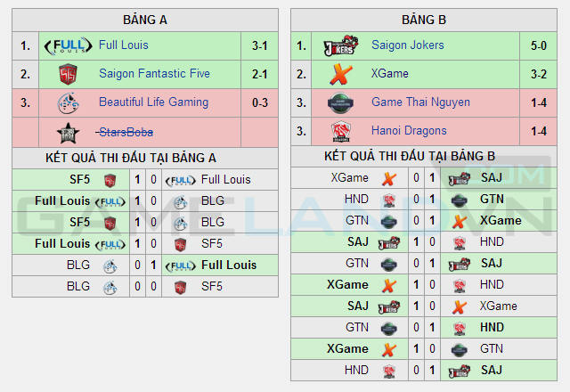Click the Full Louis logo in Bảng A standings
Screen dimensions: 570x392
tap(68, 45)
